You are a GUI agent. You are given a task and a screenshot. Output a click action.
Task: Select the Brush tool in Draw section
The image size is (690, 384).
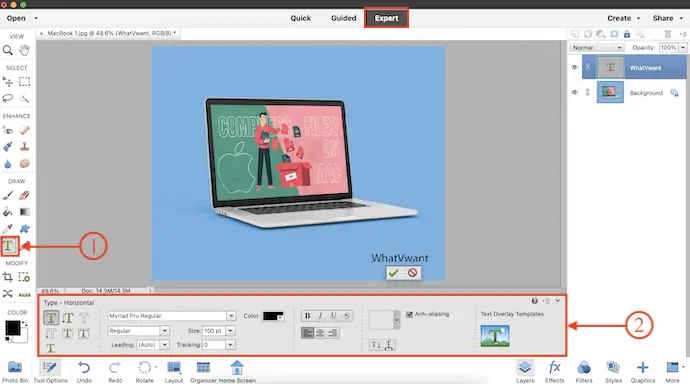(x=7, y=195)
